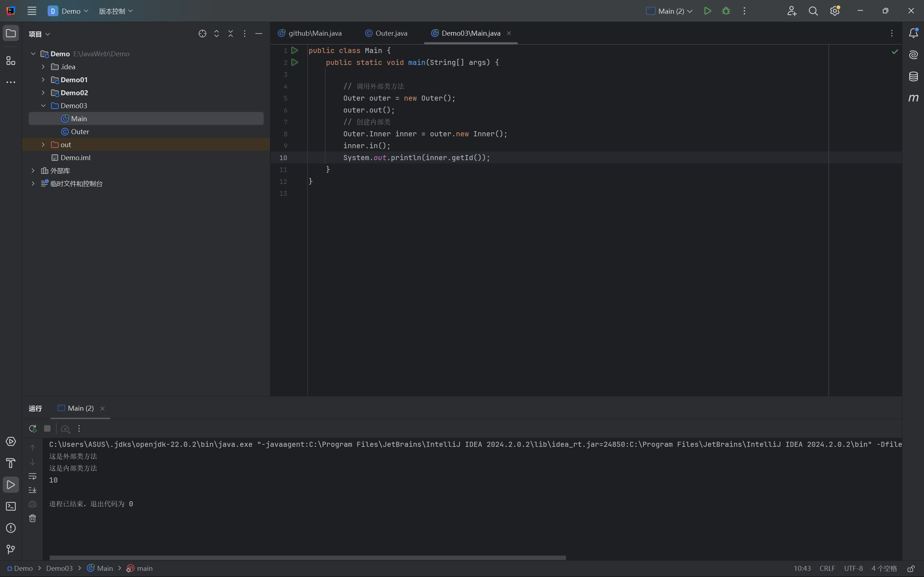Screen dimensions: 924x577
Task: Open the Maven tool window
Action: (913, 98)
